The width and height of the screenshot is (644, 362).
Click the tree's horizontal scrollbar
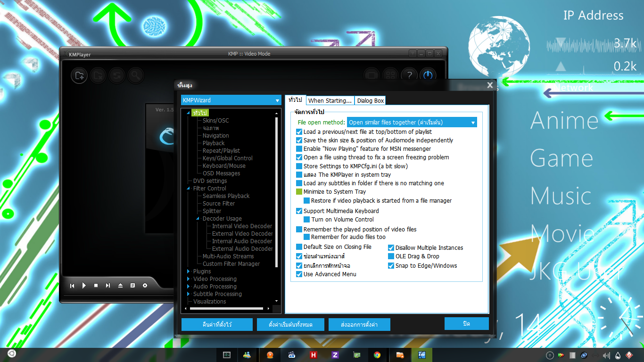[x=226, y=309]
